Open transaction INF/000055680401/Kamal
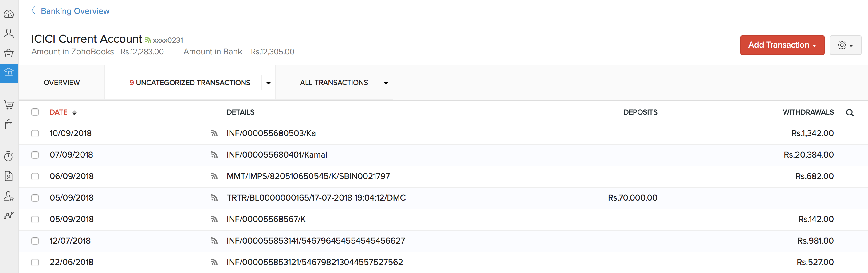 coord(277,155)
